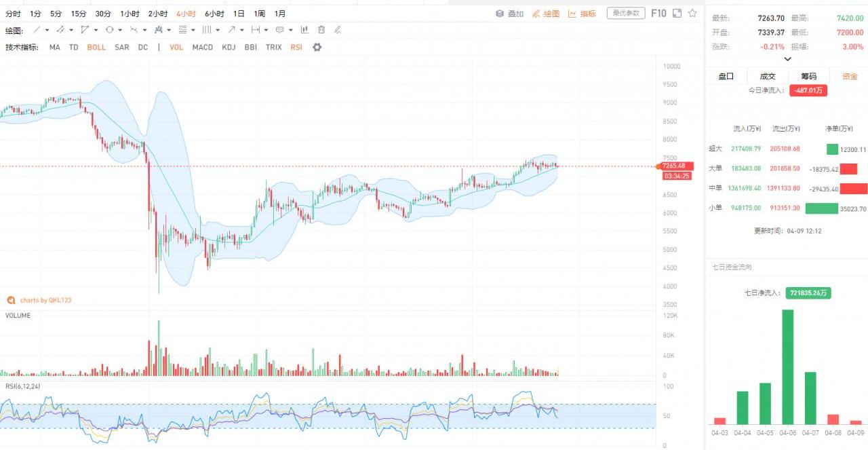Click the red current price label 7265.48

[677, 166]
